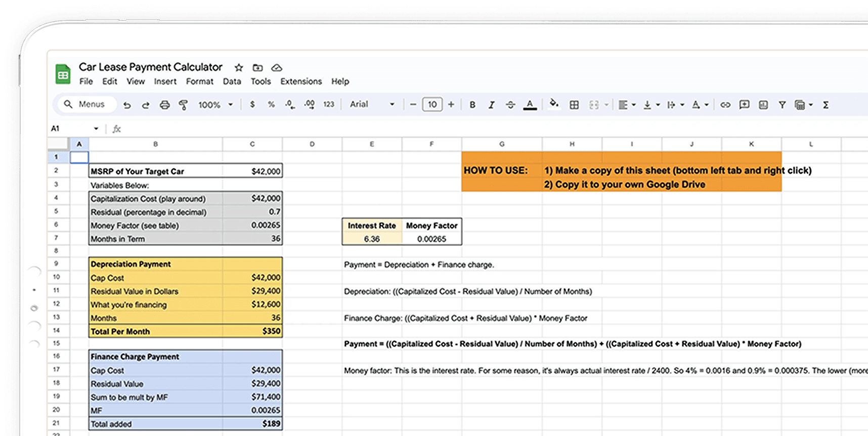The image size is (868, 436).
Task: Open the merge cells dropdown arrow
Action: tap(606, 105)
